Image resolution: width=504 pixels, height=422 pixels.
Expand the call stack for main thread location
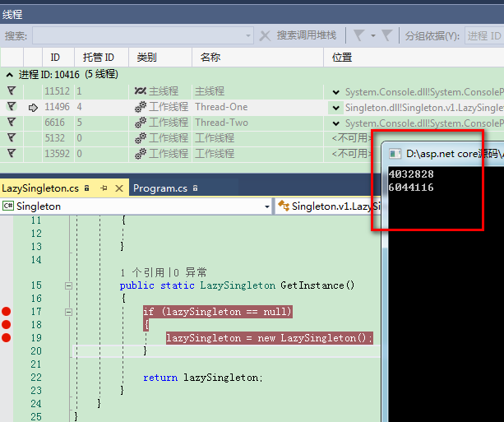(336, 93)
